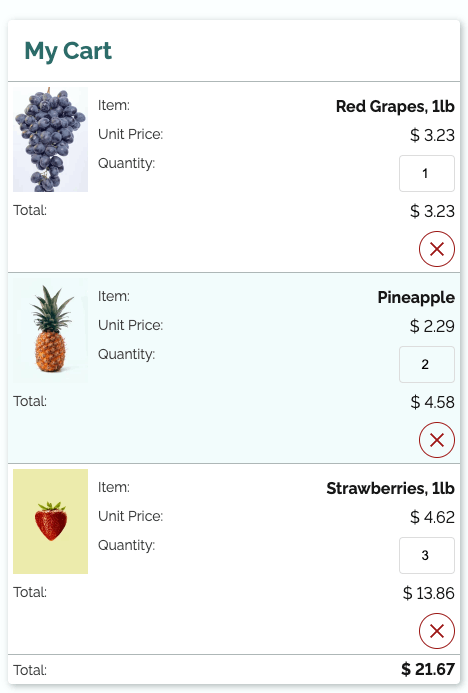Click the Red Grapes unit price $ 3.23

pos(432,135)
